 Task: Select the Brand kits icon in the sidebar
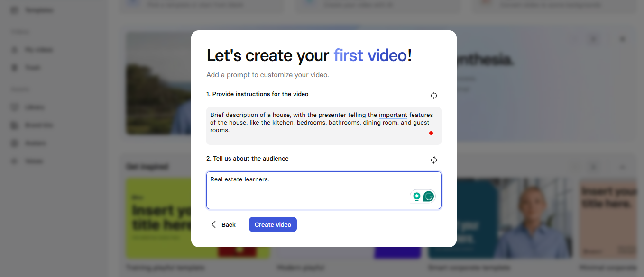coord(14,125)
